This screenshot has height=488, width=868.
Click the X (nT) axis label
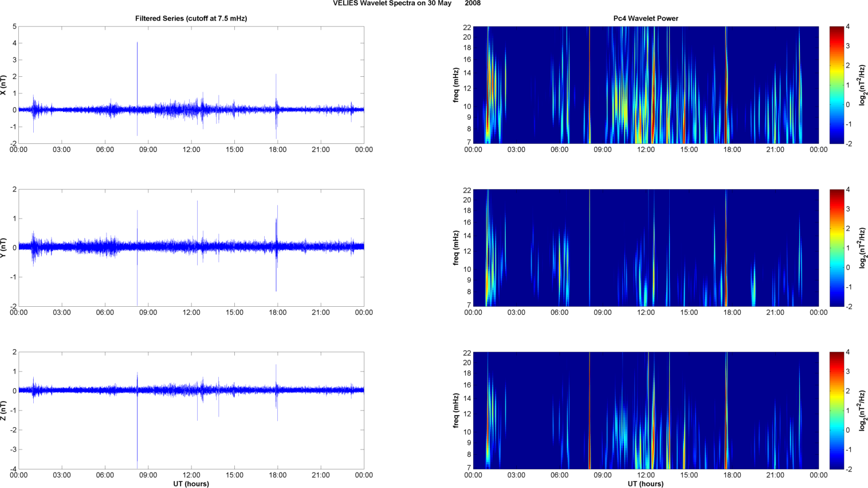pos(4,85)
